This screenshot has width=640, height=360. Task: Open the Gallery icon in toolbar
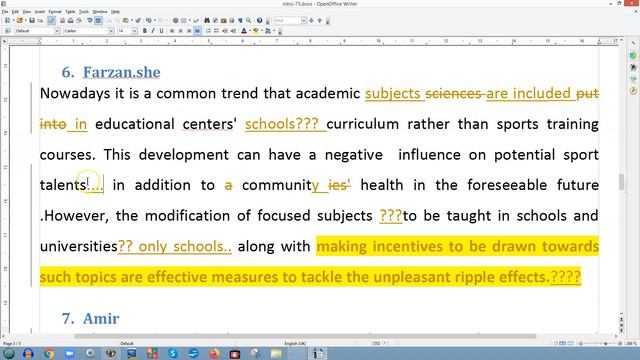pyautogui.click(x=223, y=20)
